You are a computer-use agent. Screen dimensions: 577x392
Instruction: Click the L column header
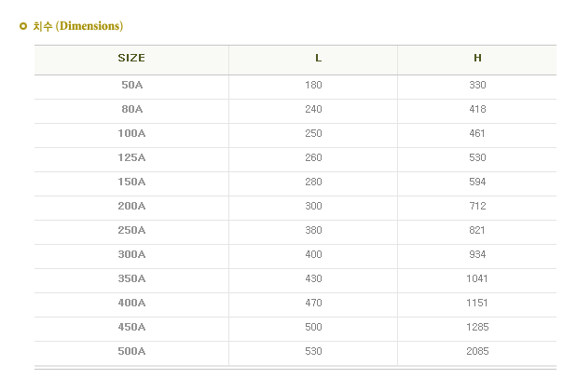[318, 58]
